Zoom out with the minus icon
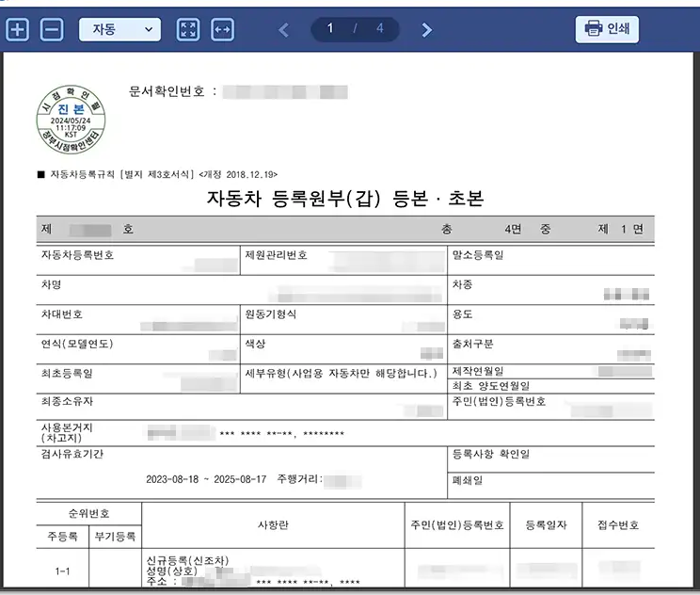This screenshot has height=595, width=700. (52, 29)
